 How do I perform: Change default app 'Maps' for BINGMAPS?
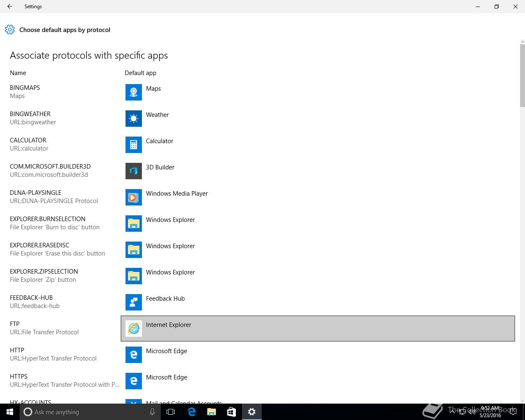click(153, 89)
